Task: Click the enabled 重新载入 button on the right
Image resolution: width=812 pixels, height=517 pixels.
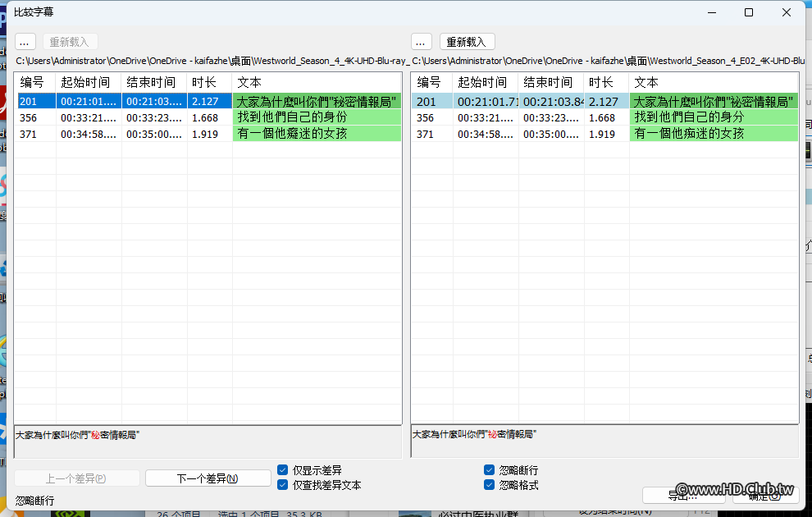Action: [468, 42]
